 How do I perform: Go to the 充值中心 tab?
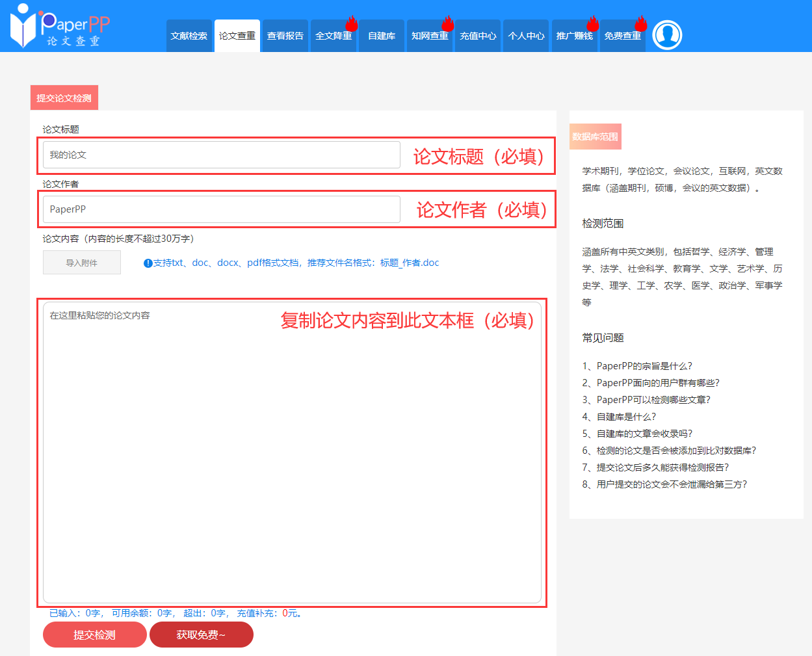pyautogui.click(x=478, y=36)
